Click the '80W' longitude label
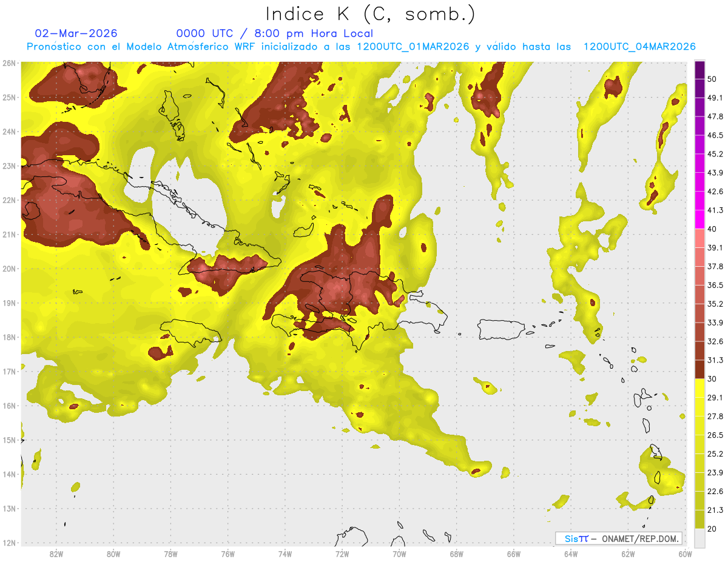 (113, 554)
